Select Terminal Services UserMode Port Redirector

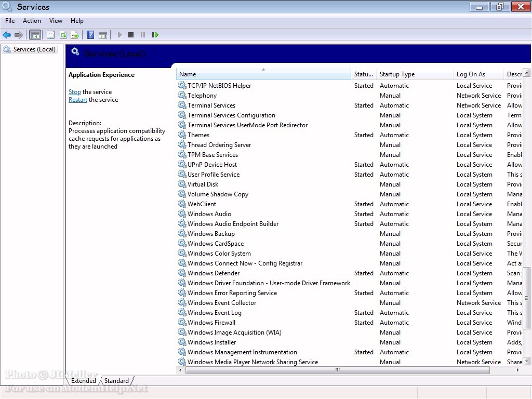[x=350, y=125]
